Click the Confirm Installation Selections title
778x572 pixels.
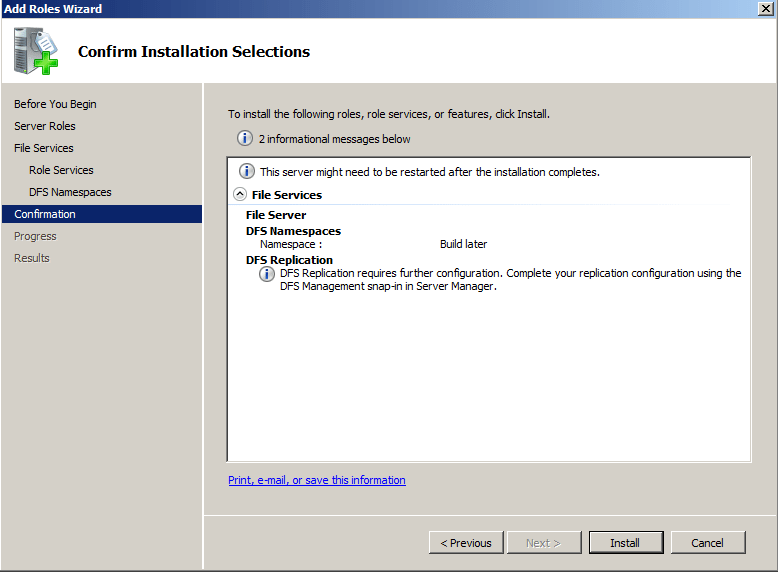click(x=194, y=52)
